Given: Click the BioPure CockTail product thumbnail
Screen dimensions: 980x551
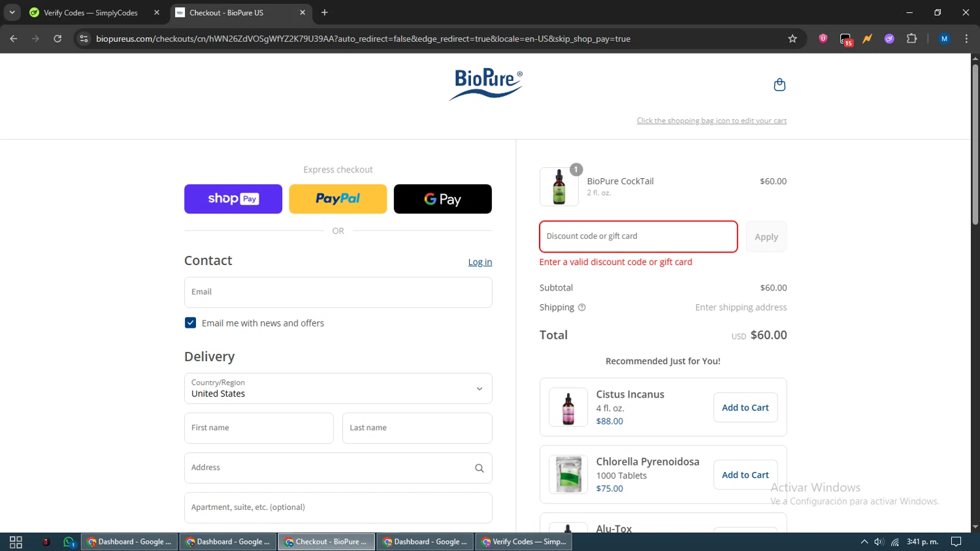Looking at the screenshot, I should tap(559, 187).
